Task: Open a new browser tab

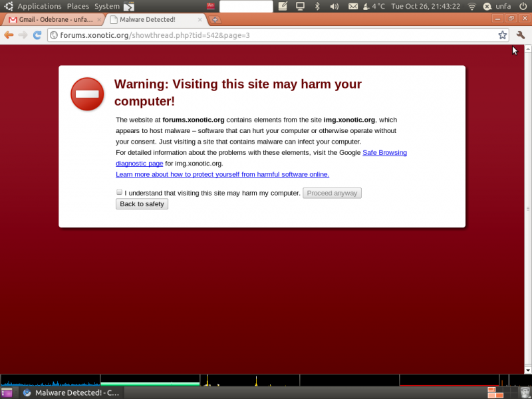Action: click(x=215, y=20)
